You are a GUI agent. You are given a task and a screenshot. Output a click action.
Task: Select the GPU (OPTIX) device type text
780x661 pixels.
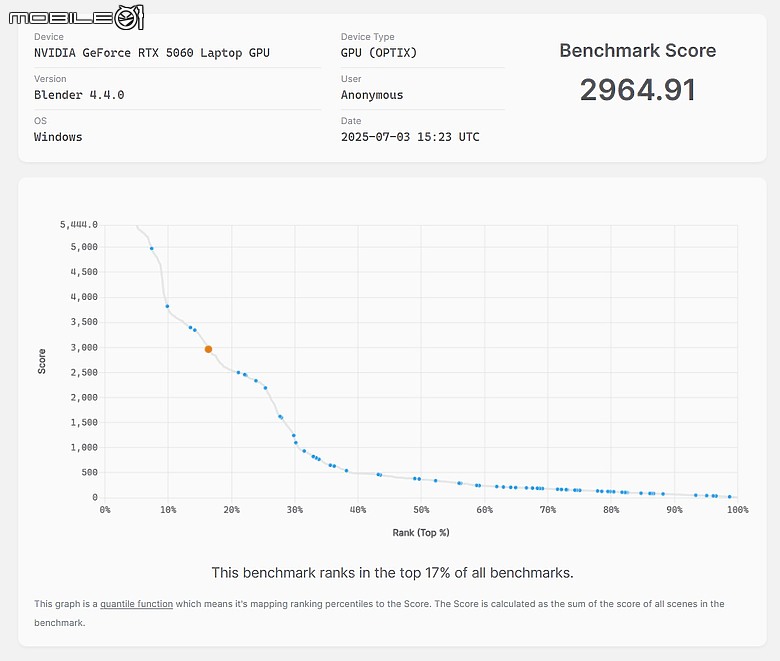(379, 53)
